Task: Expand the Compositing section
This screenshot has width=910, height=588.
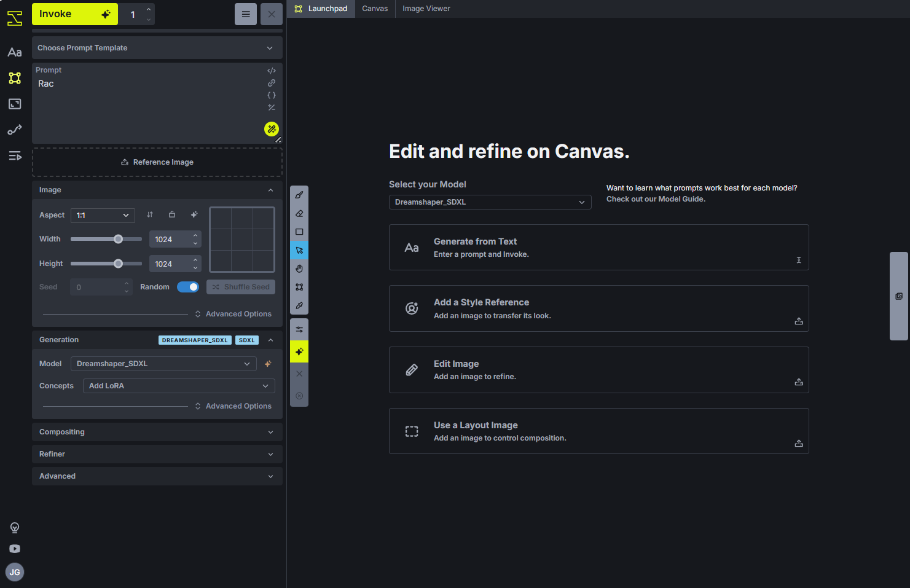Action: click(x=157, y=432)
